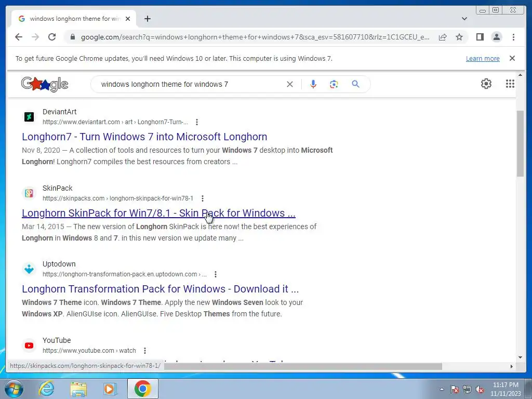Viewport: 532px width, 399px height.
Task: Open the Uptodown result options menu
Action: [x=216, y=274]
